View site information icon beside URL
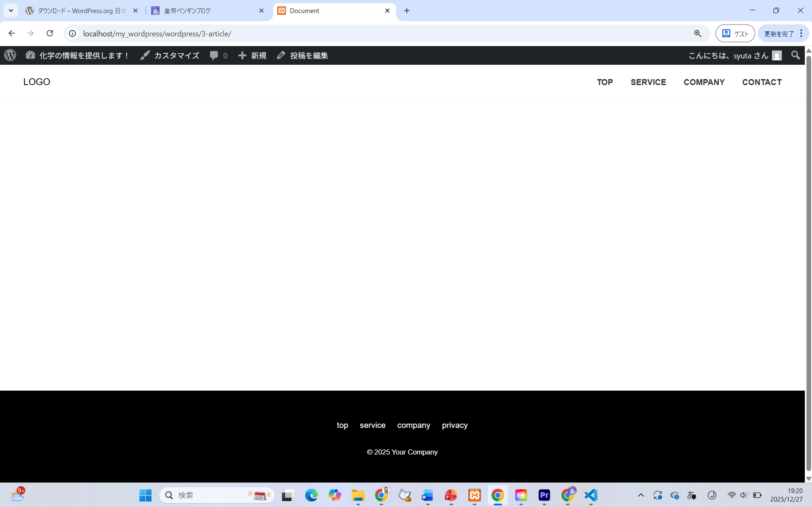The width and height of the screenshot is (812, 507). (x=72, y=33)
